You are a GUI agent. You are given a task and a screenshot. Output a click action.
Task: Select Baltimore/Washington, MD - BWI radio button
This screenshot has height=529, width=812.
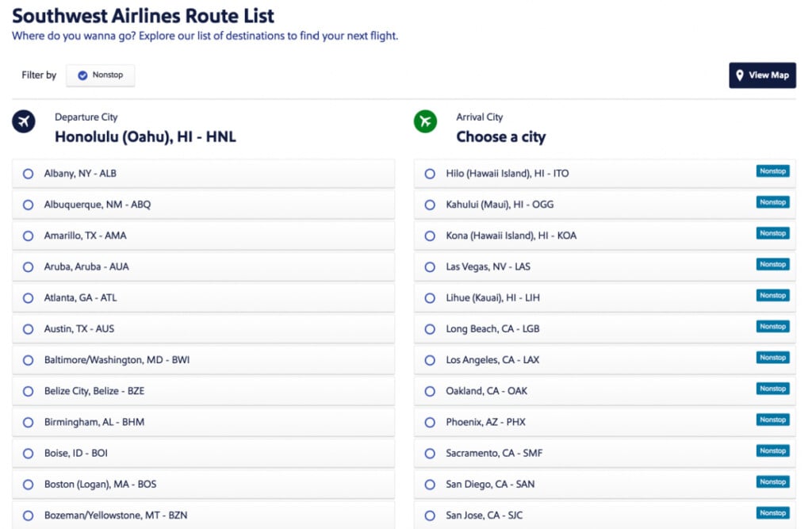coord(28,360)
